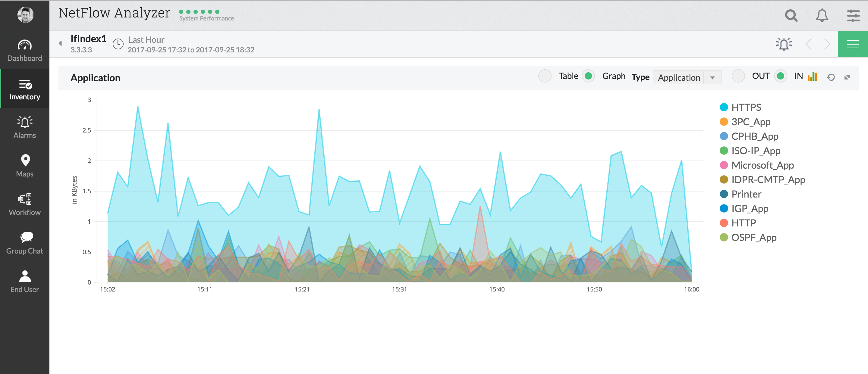Expand graph with diagonal arrow icon
The height and width of the screenshot is (374, 868).
pos(847,77)
